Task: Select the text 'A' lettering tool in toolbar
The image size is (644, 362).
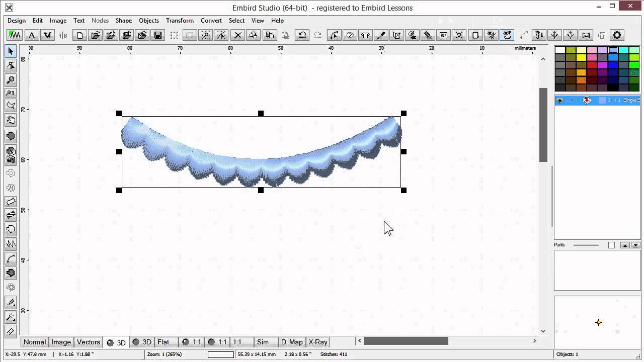Action: coord(32,35)
